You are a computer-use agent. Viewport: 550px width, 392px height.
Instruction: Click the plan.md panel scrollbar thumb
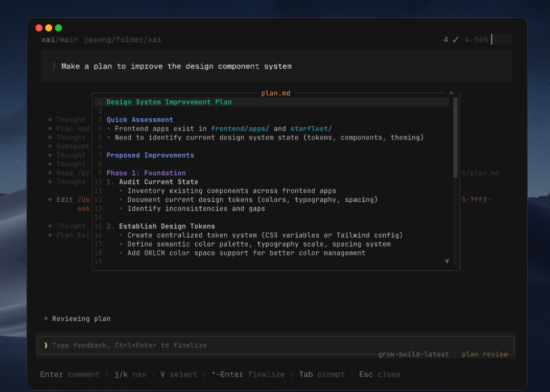455,138
